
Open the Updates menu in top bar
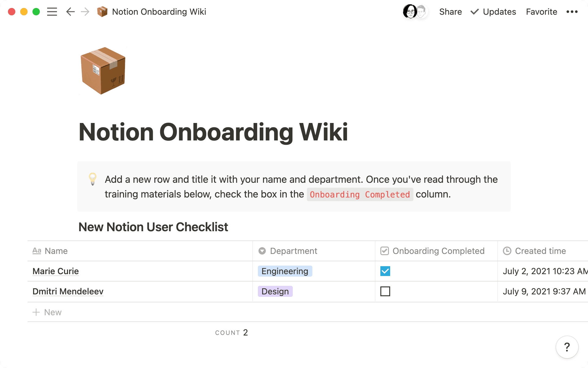[x=493, y=12]
